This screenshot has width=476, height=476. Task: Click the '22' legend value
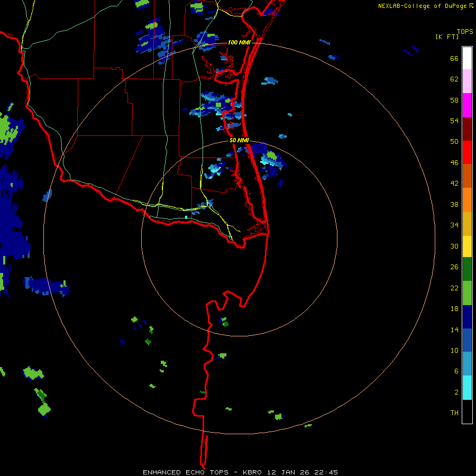[x=454, y=288]
